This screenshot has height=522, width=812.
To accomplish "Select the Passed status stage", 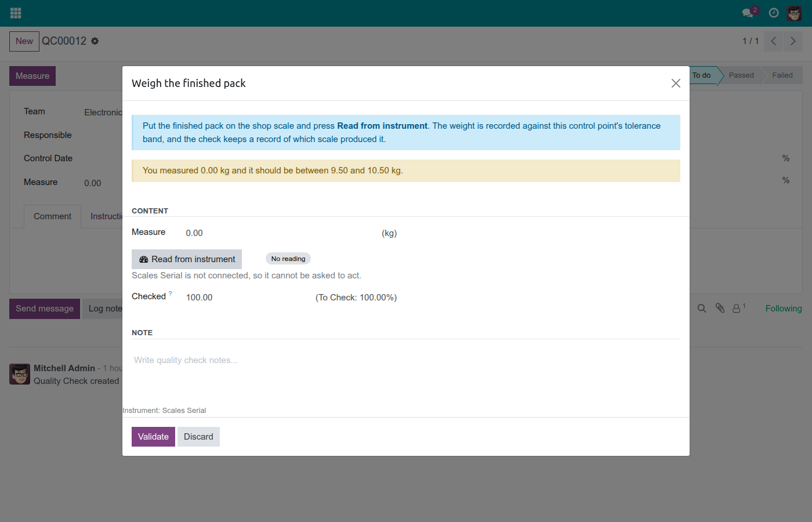I will 741,75.
